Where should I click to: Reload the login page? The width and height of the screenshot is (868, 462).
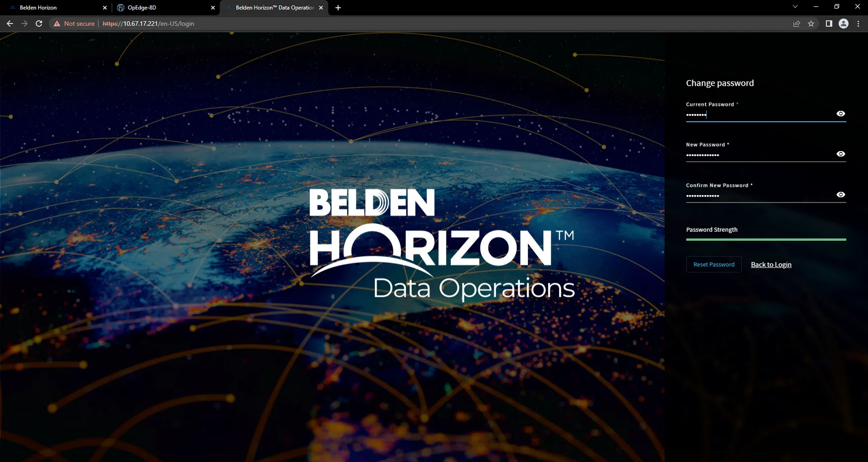(39, 24)
